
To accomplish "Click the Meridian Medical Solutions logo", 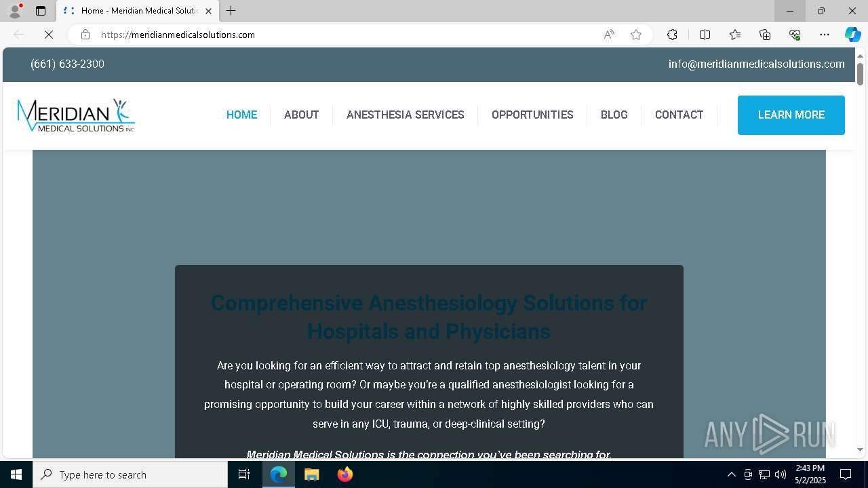I will pos(76,115).
